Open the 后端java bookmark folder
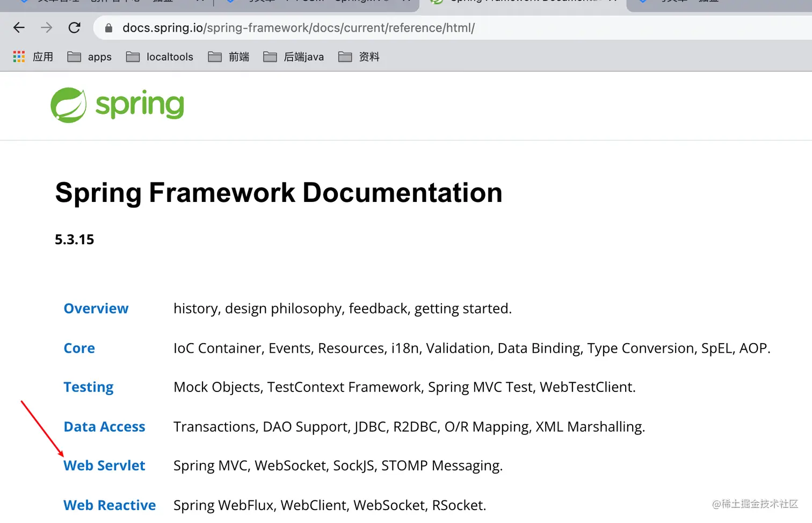Image resolution: width=812 pixels, height=523 pixels. 294,57
